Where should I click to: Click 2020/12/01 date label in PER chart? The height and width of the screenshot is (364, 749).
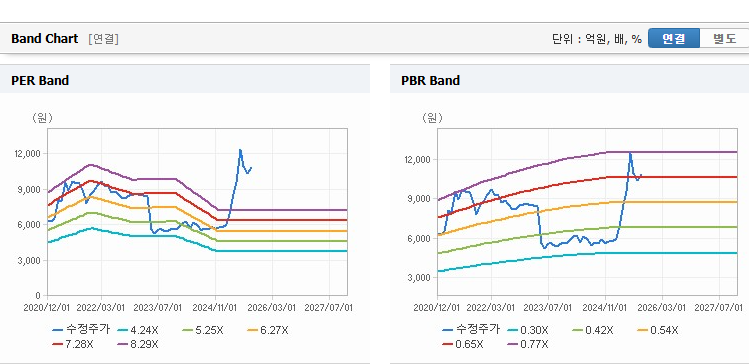tap(47, 308)
